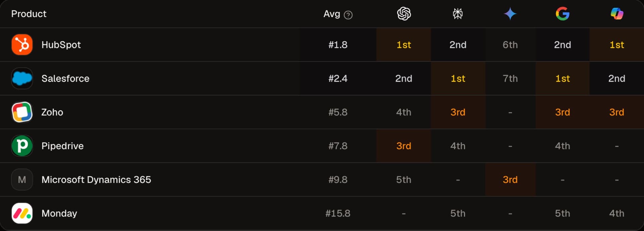Click Microsoft Dynamics 365's 3rd rank cell

[x=510, y=180]
